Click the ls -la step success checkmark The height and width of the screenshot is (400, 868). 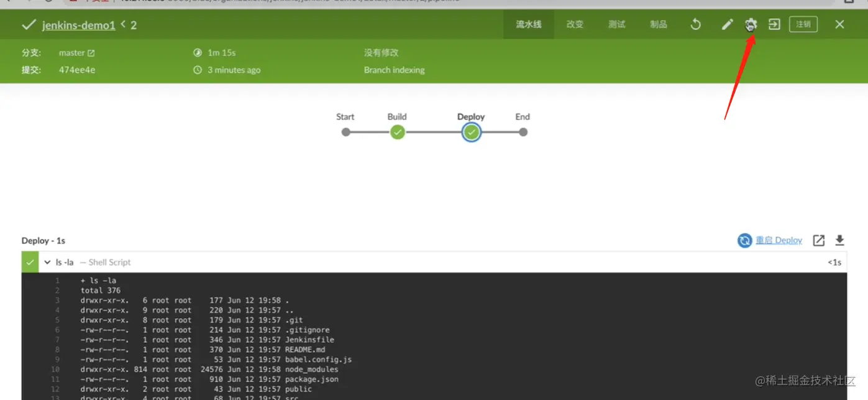point(30,263)
